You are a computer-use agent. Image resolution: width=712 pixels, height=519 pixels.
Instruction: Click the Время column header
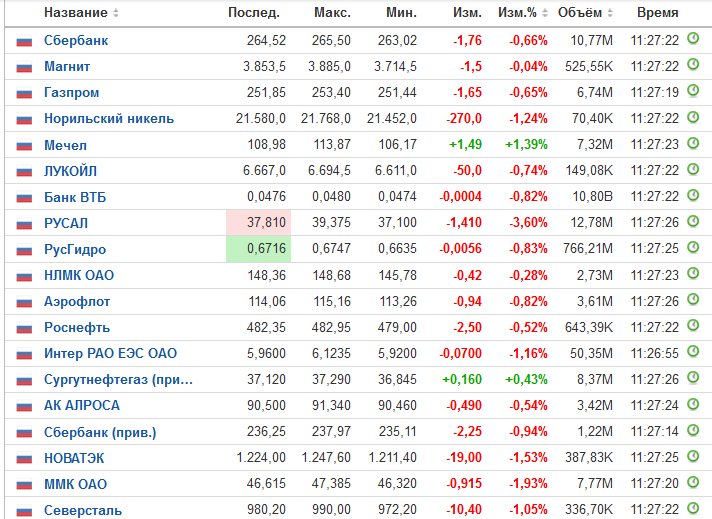(658, 13)
